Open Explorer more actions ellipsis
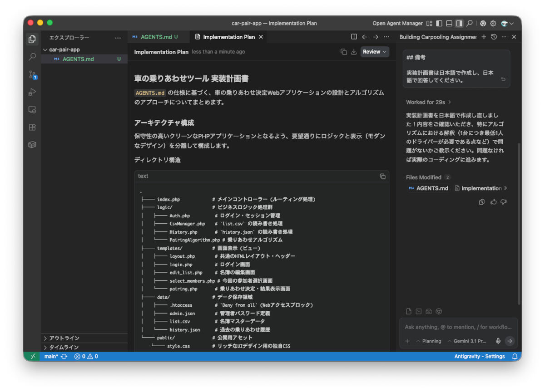This screenshot has height=392, width=545. [118, 38]
